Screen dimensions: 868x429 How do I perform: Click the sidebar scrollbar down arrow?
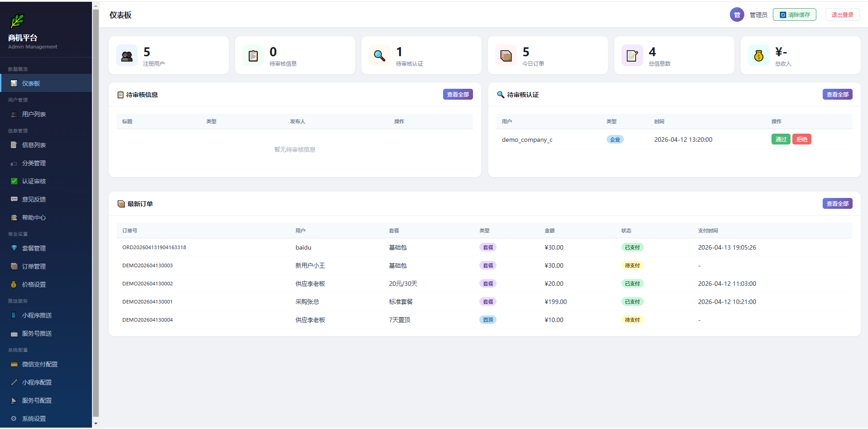tap(96, 424)
